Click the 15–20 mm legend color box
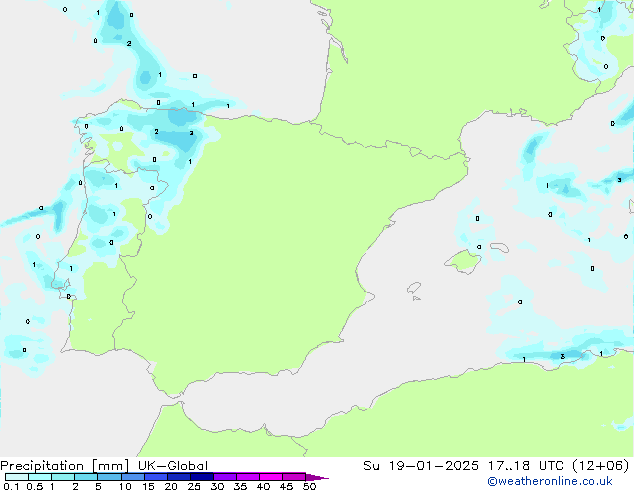 (x=156, y=477)
